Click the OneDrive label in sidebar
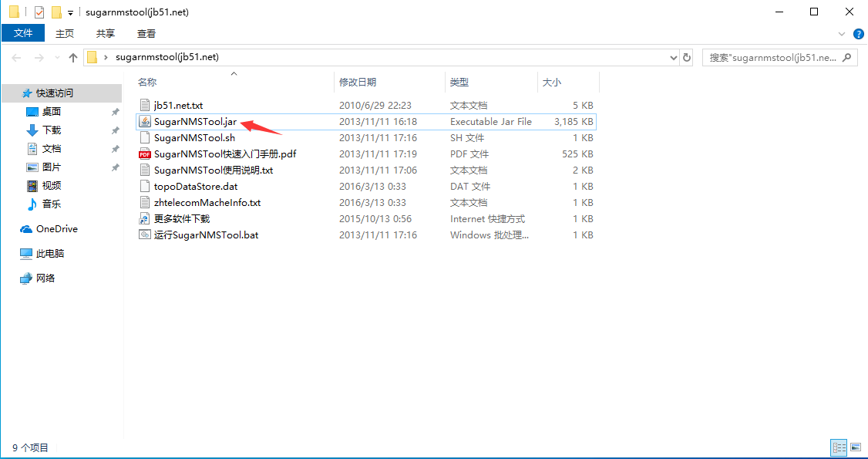Image resolution: width=868 pixels, height=459 pixels. (x=57, y=228)
